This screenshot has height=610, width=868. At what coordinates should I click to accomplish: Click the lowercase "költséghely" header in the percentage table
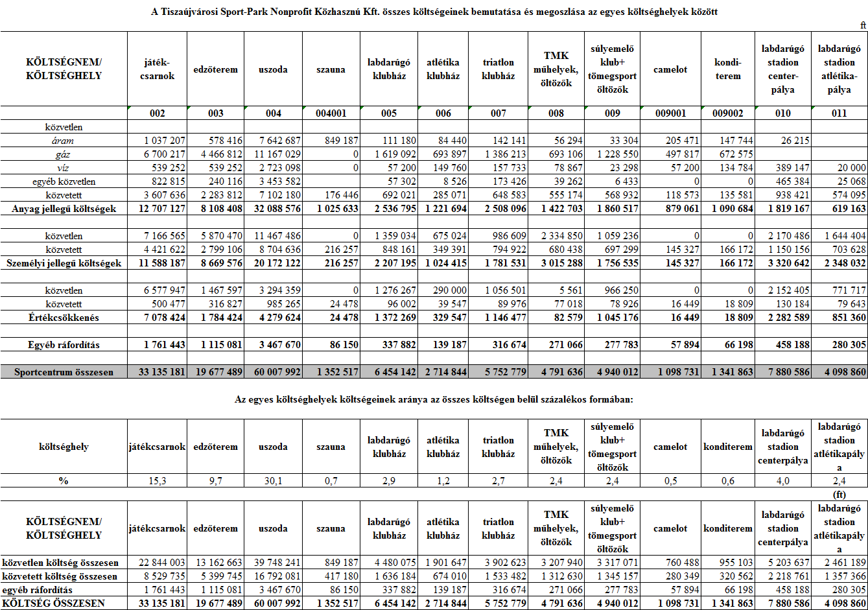(x=64, y=447)
